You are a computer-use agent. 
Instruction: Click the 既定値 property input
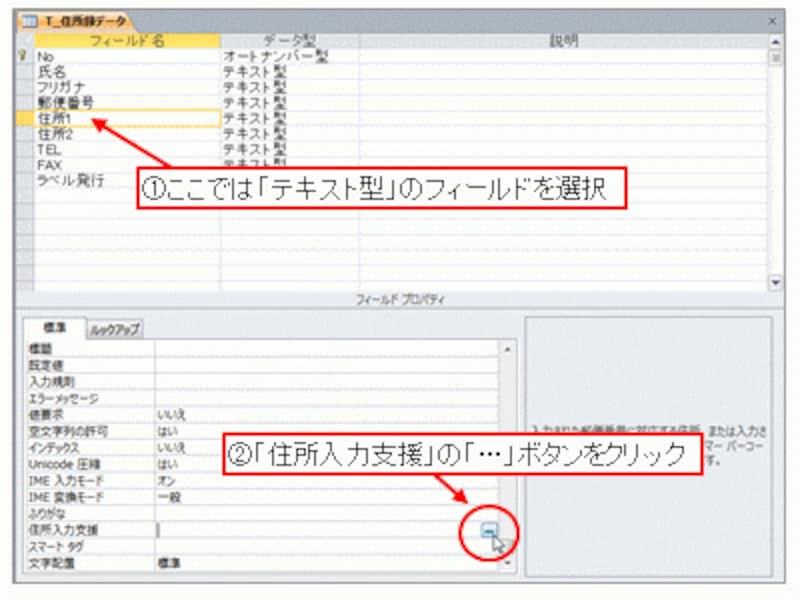(x=327, y=365)
